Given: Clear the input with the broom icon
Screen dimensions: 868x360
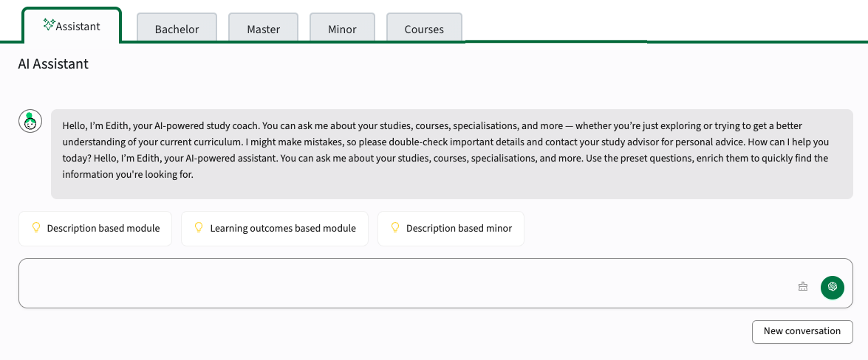Looking at the screenshot, I should (x=803, y=286).
